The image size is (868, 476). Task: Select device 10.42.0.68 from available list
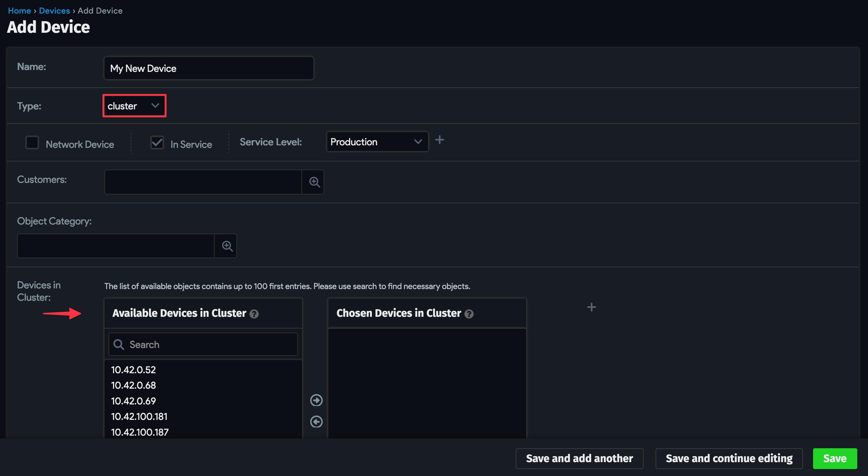134,385
